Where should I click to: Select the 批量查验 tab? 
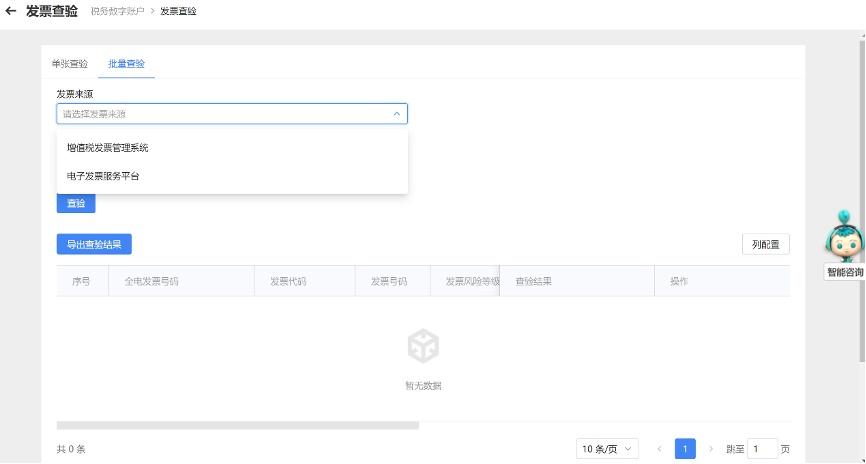tap(126, 63)
